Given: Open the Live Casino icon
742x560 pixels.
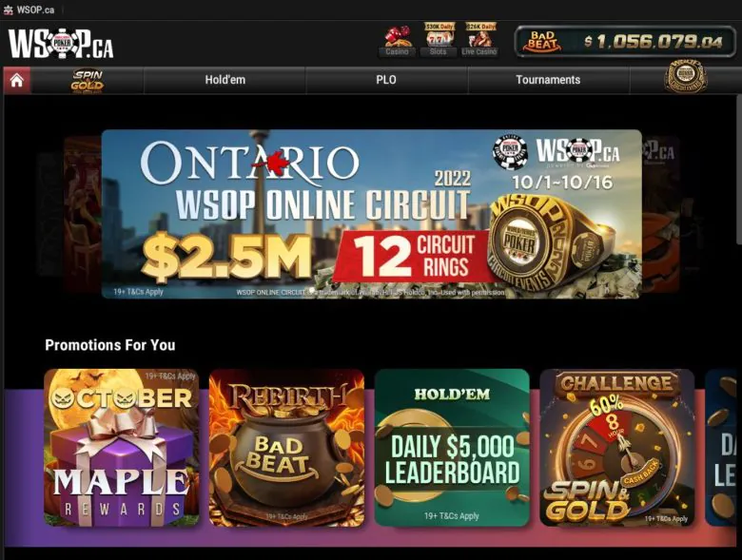Looking at the screenshot, I should pyautogui.click(x=479, y=40).
